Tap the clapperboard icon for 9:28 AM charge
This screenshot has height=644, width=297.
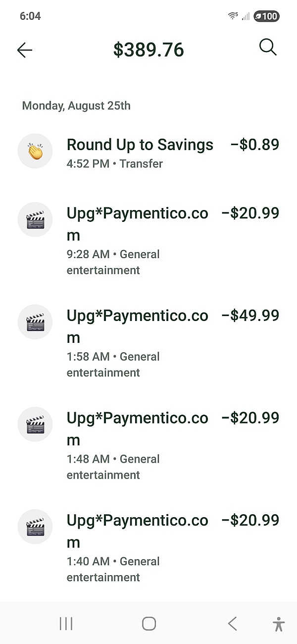tap(35, 219)
